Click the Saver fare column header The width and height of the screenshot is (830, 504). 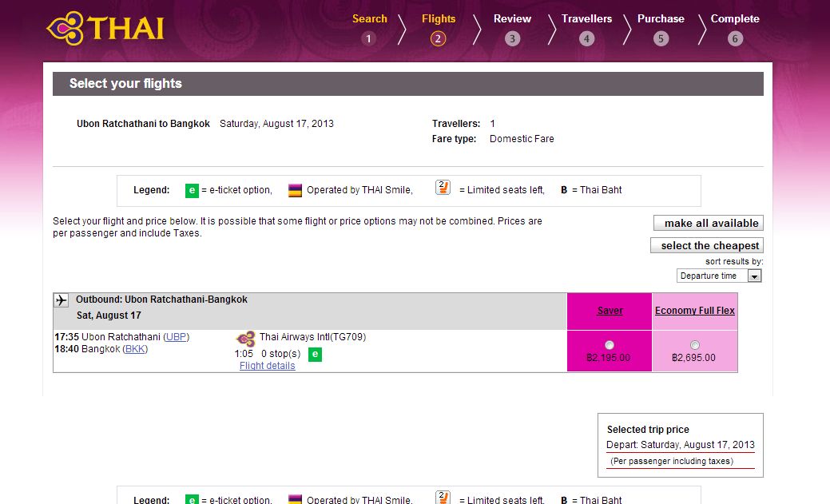(x=610, y=311)
